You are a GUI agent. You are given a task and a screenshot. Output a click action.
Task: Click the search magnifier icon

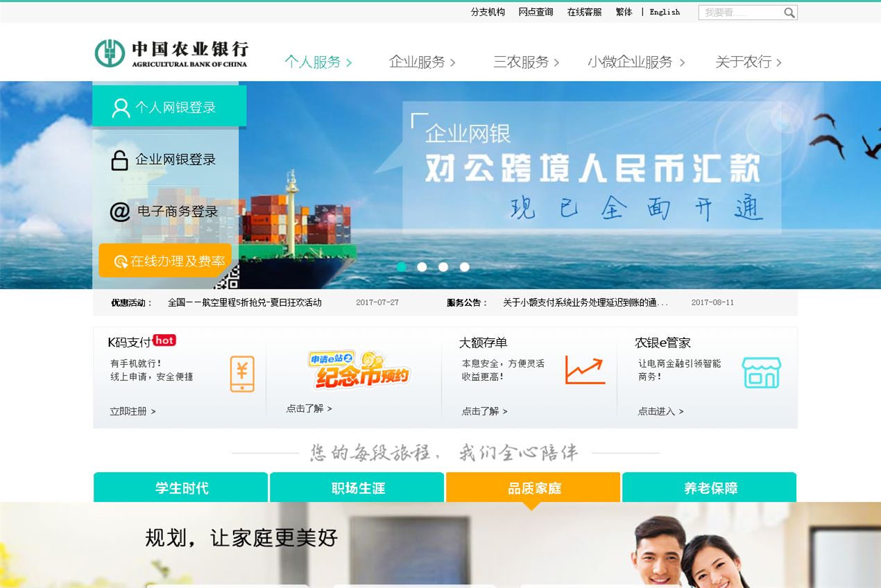(x=789, y=12)
